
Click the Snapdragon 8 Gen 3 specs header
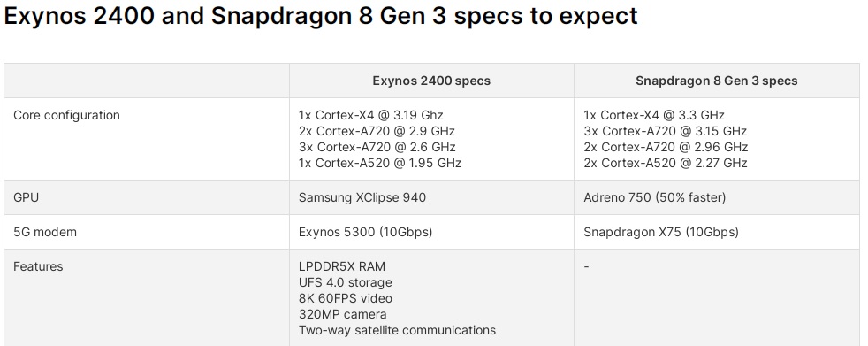pyautogui.click(x=716, y=81)
